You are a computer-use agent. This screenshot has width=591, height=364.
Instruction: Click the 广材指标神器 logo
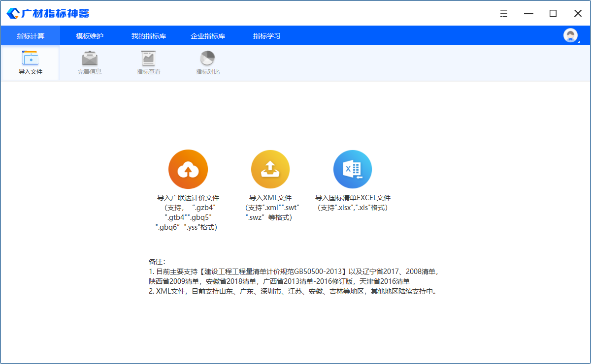pos(48,13)
